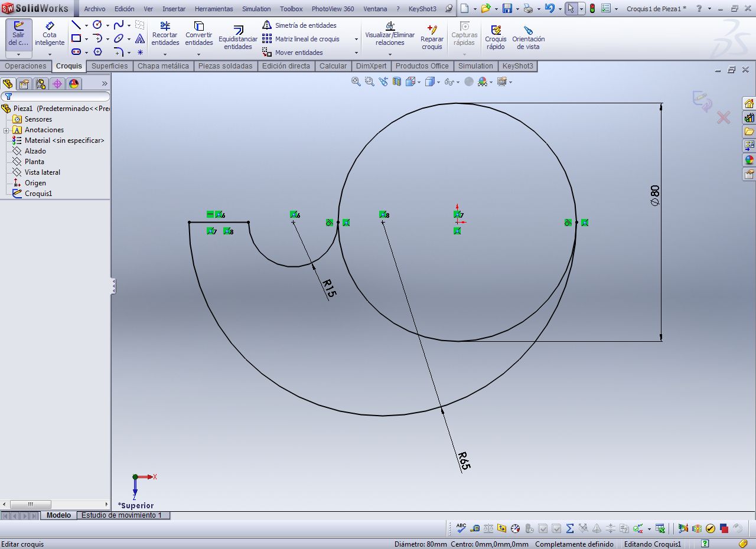Click the feature tree horizontal scrollbar
This screenshot has height=549, width=756.
[x=56, y=505]
